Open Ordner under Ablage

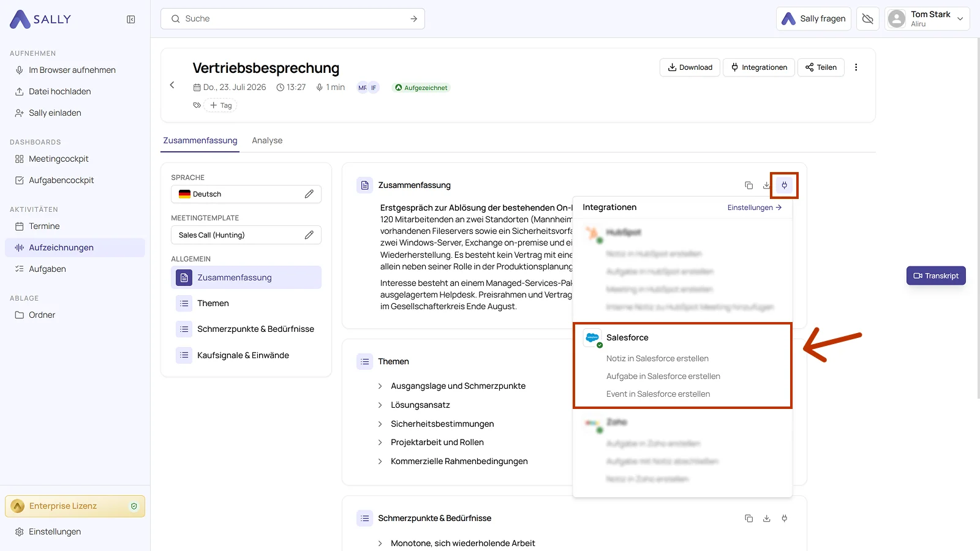pyautogui.click(x=42, y=315)
